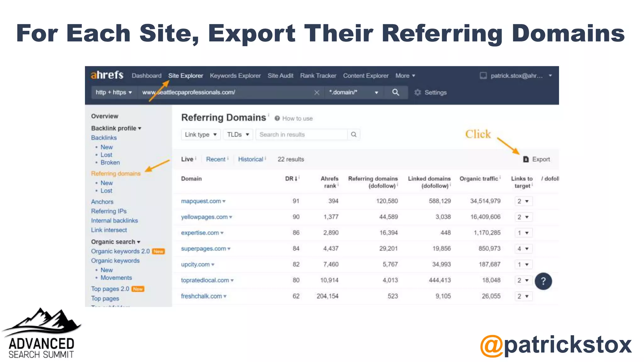This screenshot has width=644, height=362.
Task: Open the upcity.com domain link
Action: 195,264
